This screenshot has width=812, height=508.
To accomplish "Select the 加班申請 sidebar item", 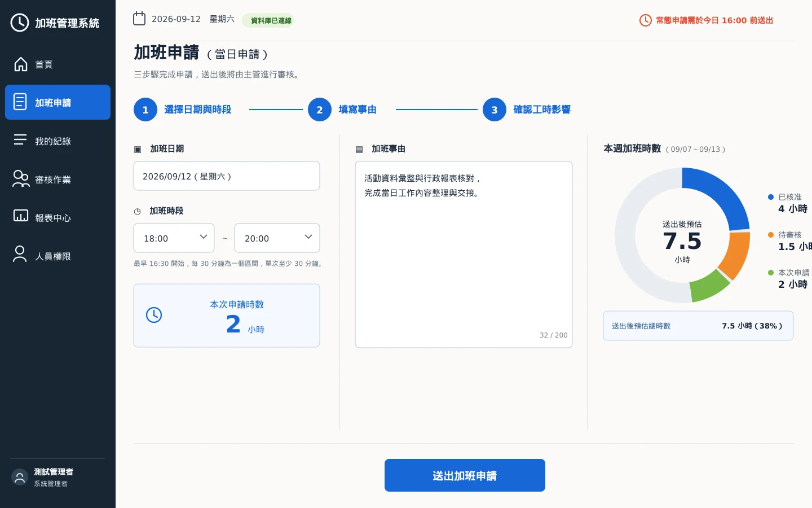I will coord(58,102).
